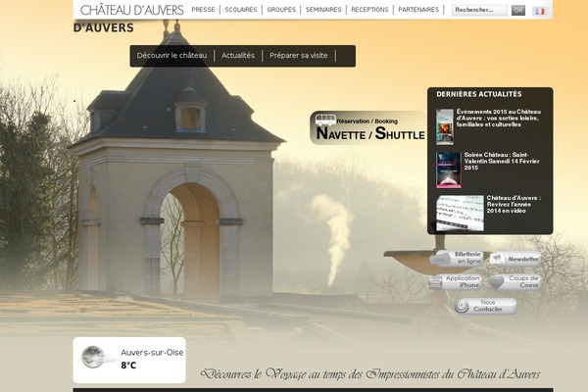Open the Nous Contacter button
Image resolution: width=588 pixels, height=392 pixels.
pyautogui.click(x=486, y=306)
